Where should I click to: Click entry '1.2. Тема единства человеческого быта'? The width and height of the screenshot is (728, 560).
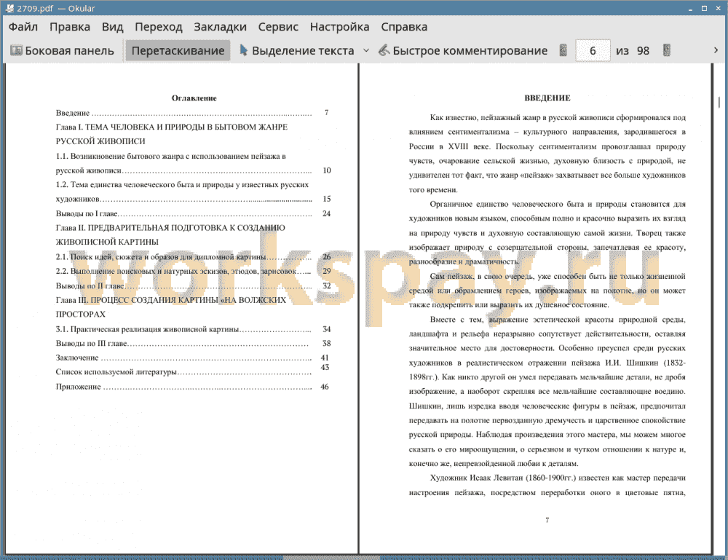[193, 192]
